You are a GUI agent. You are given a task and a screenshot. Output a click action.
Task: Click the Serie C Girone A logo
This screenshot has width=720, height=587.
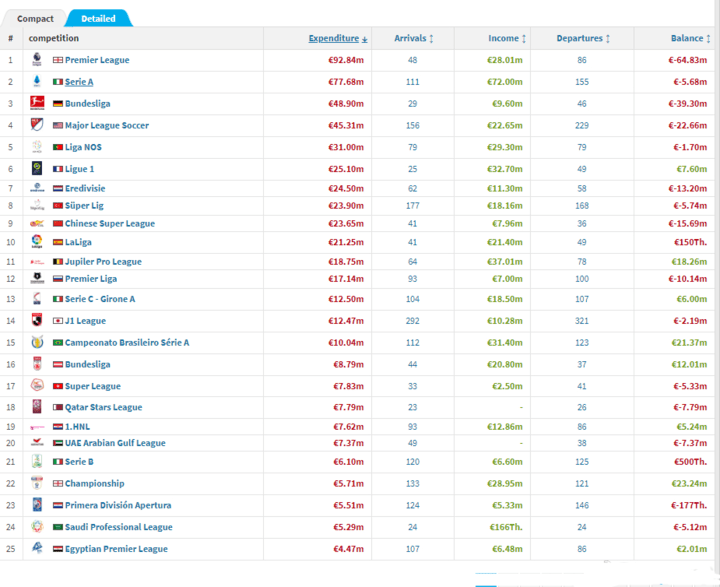(x=37, y=299)
